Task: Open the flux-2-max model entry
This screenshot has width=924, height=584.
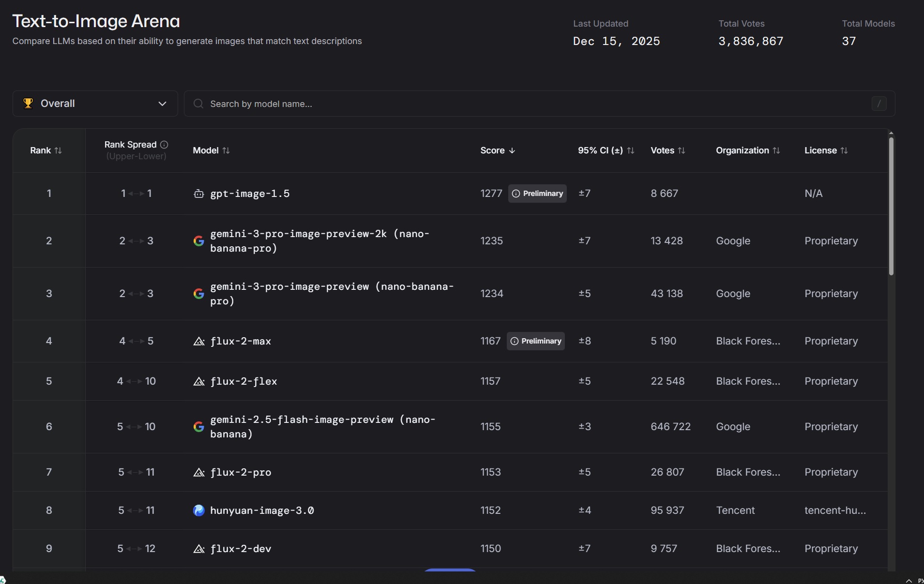Action: 241,342
